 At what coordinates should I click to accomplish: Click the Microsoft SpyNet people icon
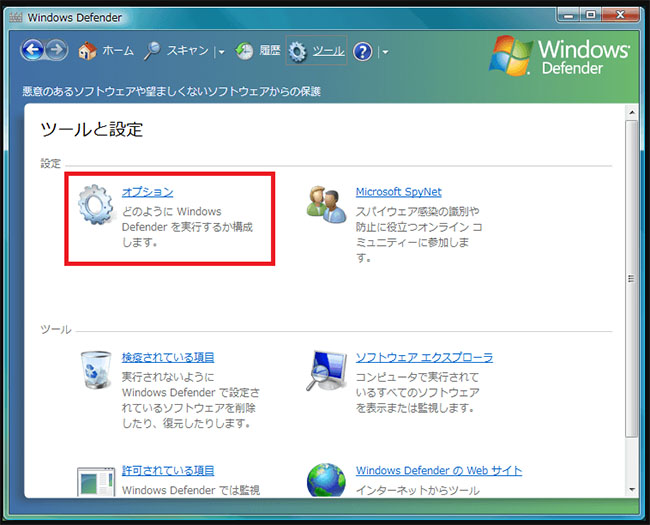pos(327,204)
